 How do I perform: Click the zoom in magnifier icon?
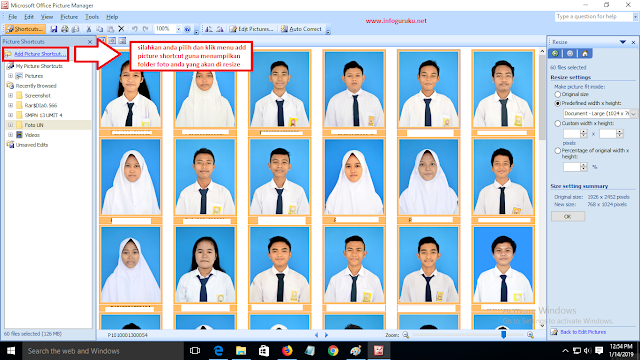click(x=530, y=335)
